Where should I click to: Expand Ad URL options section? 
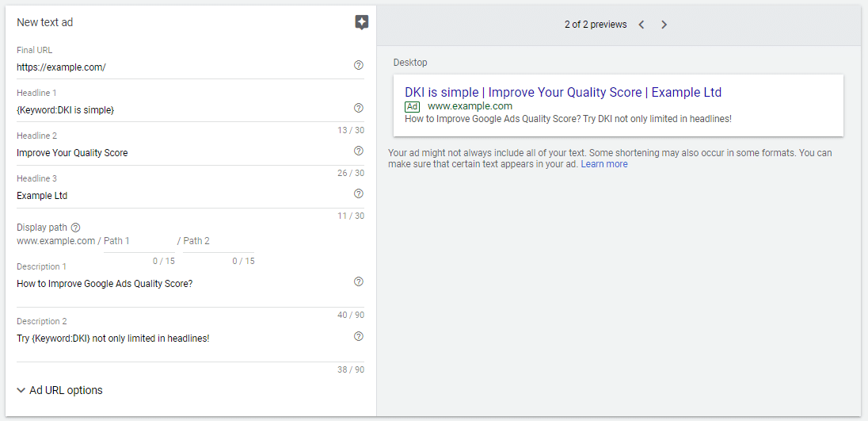[59, 390]
